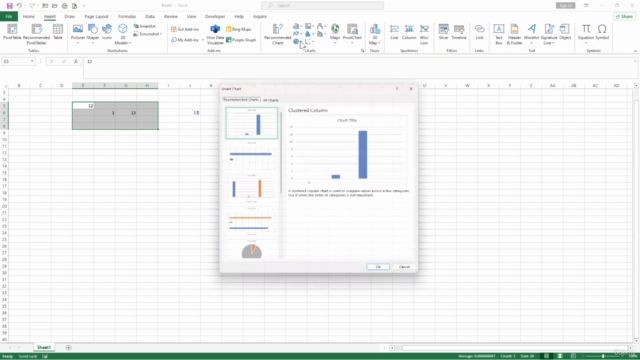
Task: Open the Bing Maps add-in
Action: pyautogui.click(x=239, y=29)
